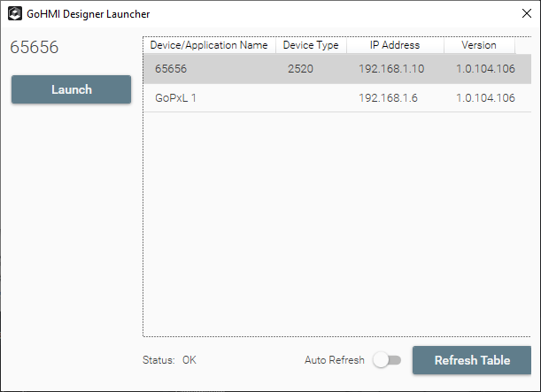The image size is (541, 392).
Task: Click the Auto Refresh label
Action: pyautogui.click(x=335, y=360)
